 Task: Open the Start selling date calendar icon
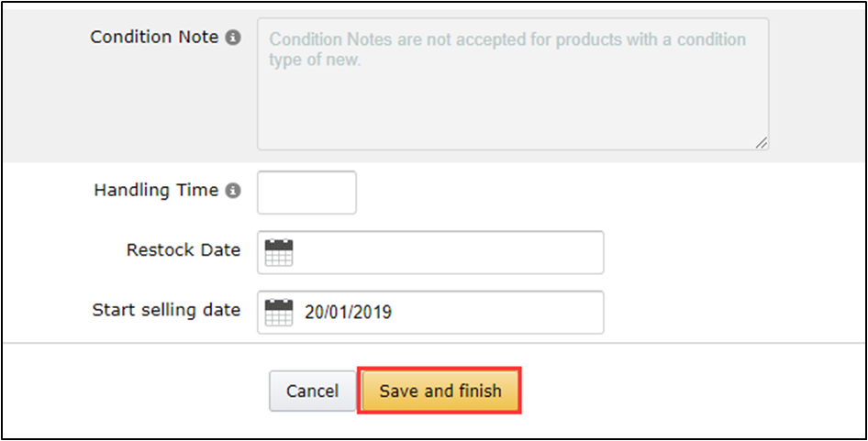coord(278,313)
